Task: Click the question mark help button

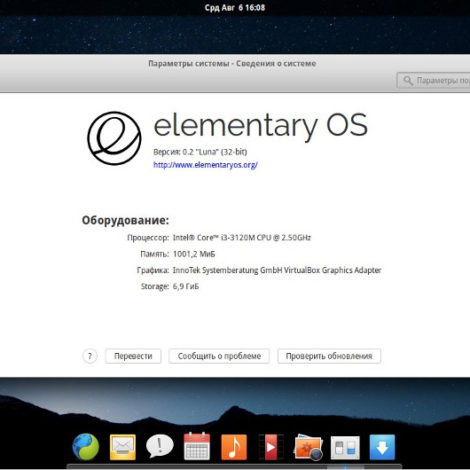Action: point(90,356)
